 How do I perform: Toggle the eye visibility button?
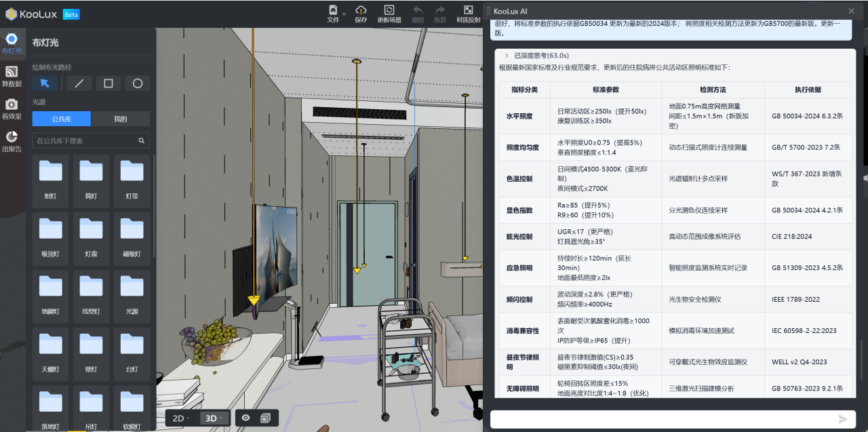click(246, 418)
